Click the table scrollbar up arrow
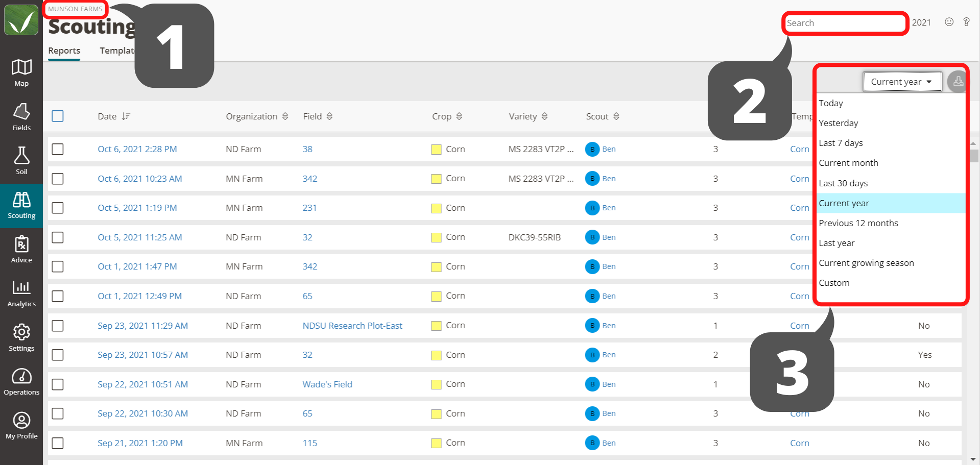This screenshot has height=465, width=980. (973, 144)
